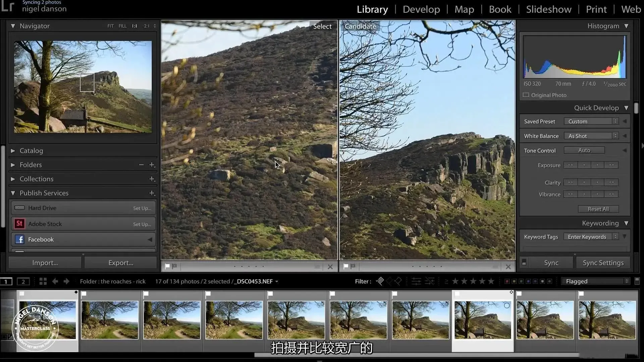Add a new collection with plus icon
This screenshot has height=362, width=644.
click(152, 179)
